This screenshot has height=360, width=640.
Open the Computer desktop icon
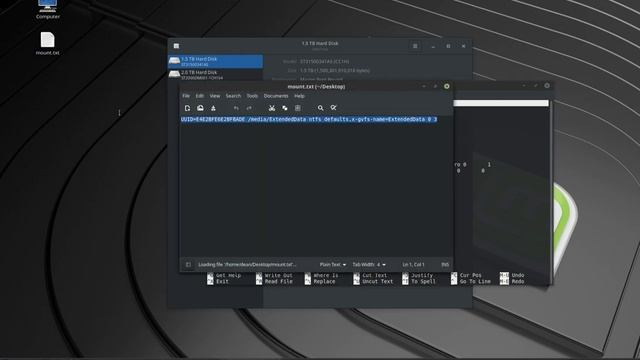click(48, 9)
